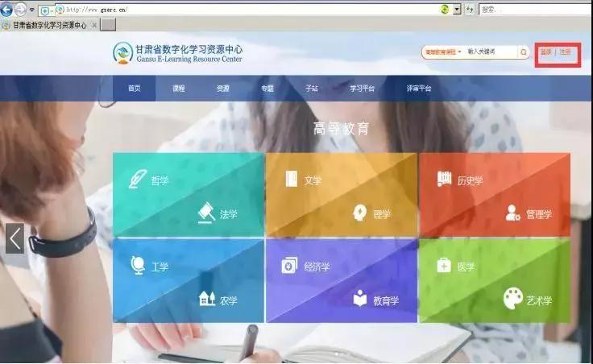
Task: Expand the browser back/forward history dropdown arrow
Action: (31, 10)
